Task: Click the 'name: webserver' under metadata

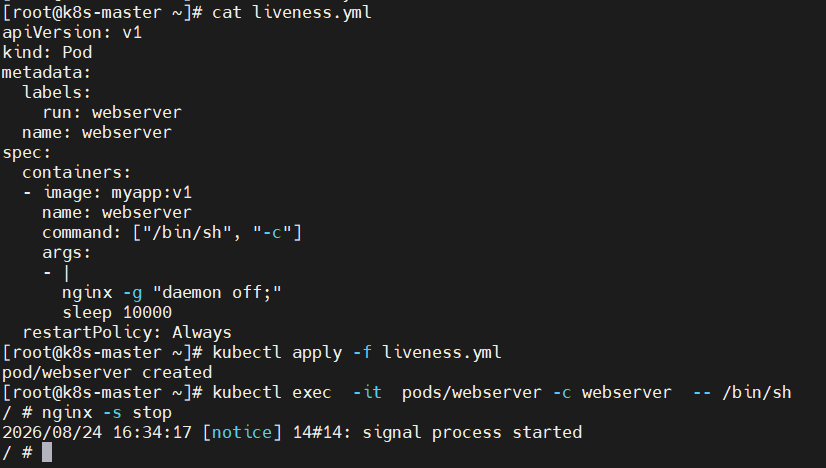Action: [97, 132]
